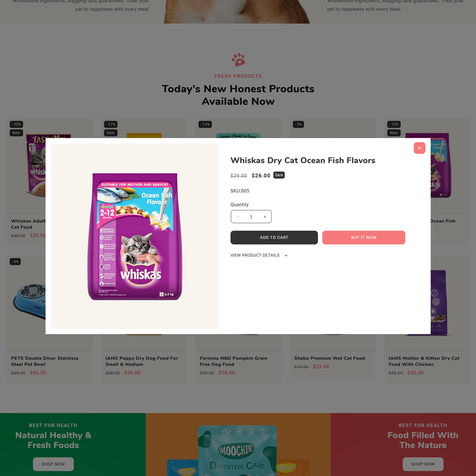
Task: Click the arrow icon beside View Product Details
Action: [286, 256]
